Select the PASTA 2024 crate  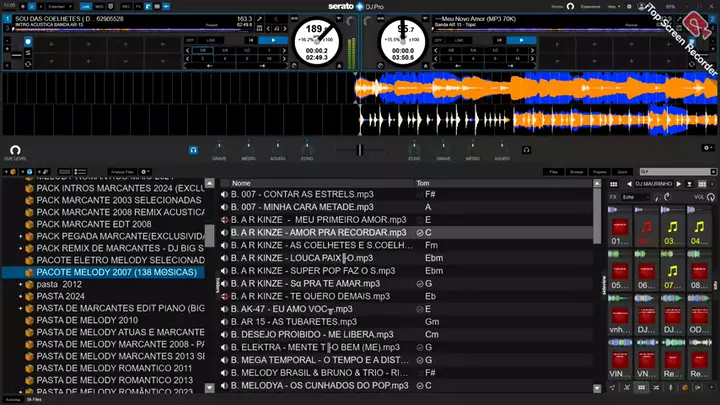click(61, 296)
